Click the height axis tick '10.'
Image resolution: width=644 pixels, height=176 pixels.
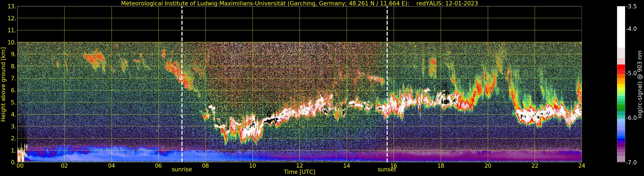coord(12,43)
